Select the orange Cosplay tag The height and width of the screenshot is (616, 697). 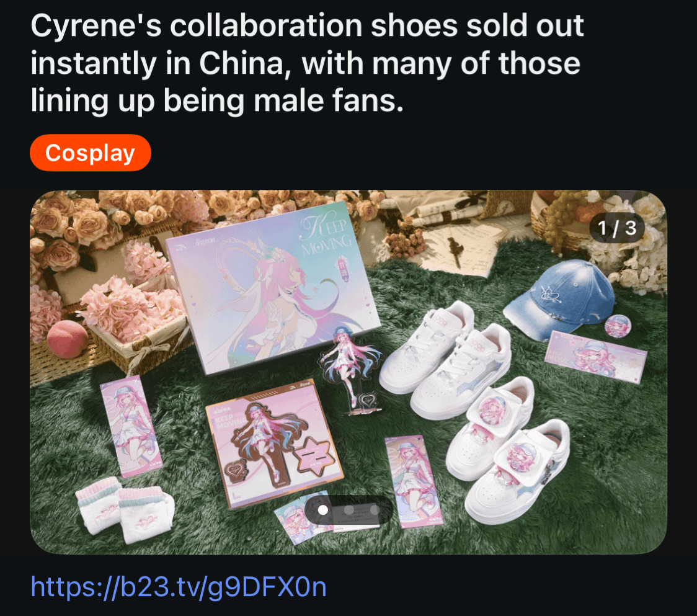pyautogui.click(x=91, y=153)
